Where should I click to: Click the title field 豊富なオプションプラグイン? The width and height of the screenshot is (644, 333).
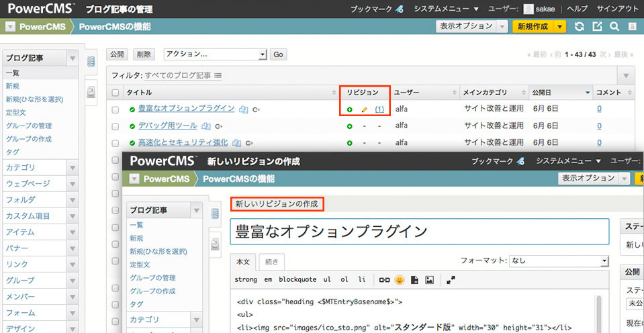[x=419, y=232]
